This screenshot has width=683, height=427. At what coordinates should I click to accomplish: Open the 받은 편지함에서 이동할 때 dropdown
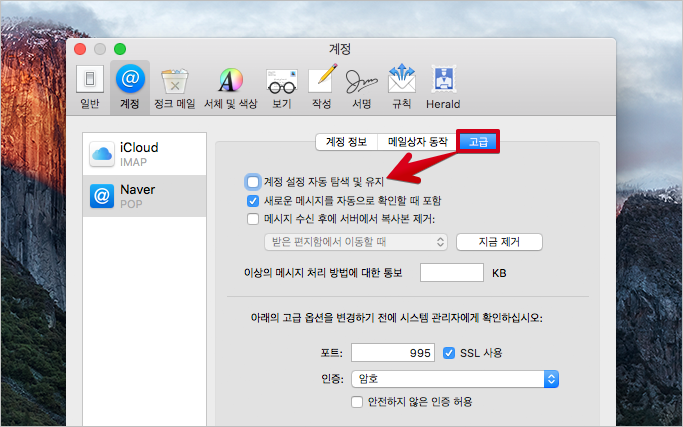pyautogui.click(x=356, y=242)
